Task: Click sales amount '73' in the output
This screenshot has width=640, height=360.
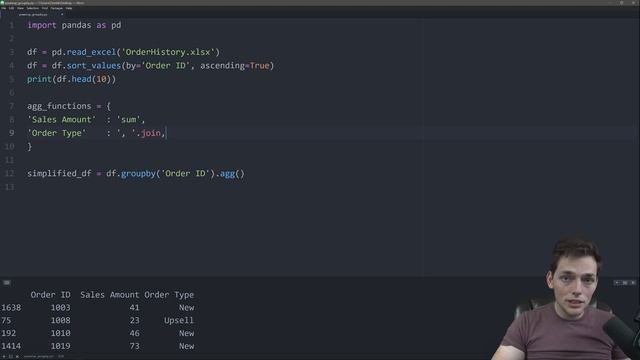Action: tap(134, 346)
